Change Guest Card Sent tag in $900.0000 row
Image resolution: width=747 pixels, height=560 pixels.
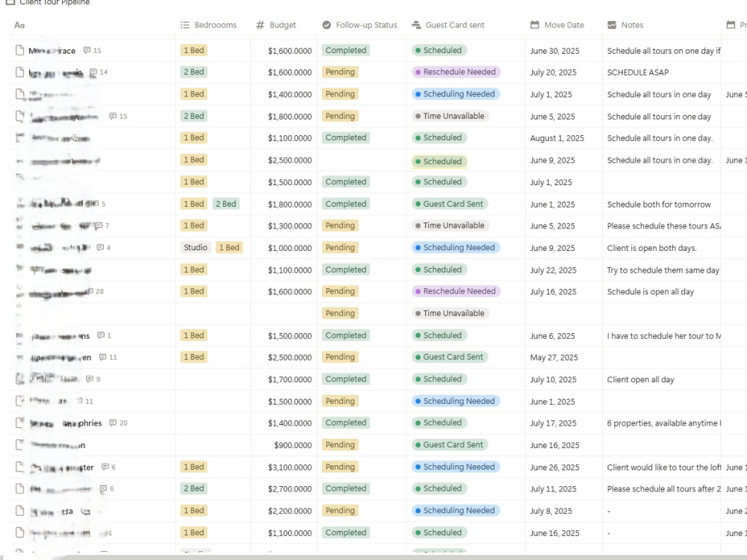(450, 445)
